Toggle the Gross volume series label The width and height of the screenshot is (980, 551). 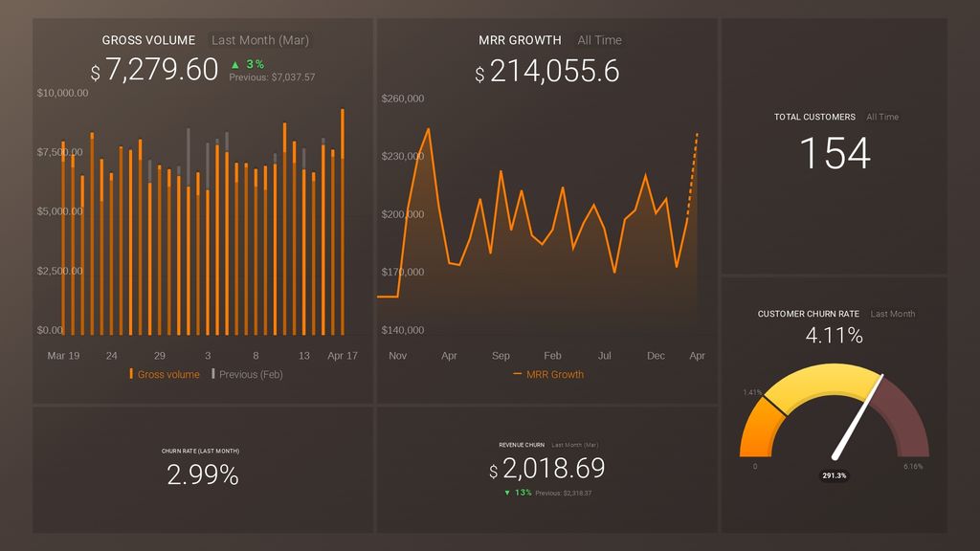[168, 374]
